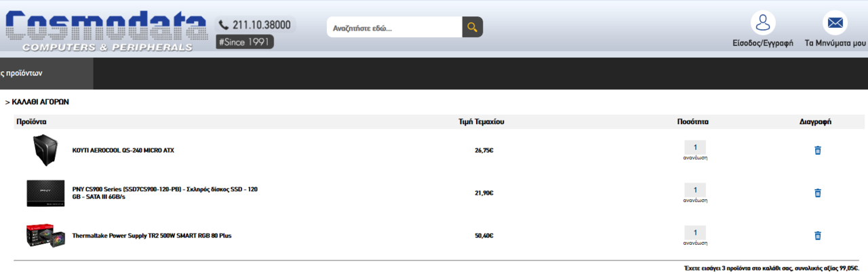Open the login/register user icon
Viewport: 868px width, 274px height.
tap(763, 23)
